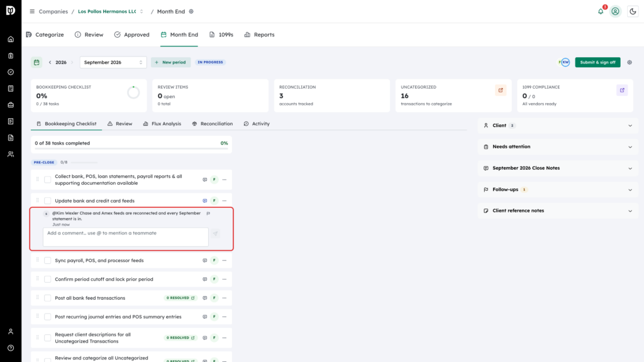
Task: Open the help icon in sidebar
Action: pos(11,348)
